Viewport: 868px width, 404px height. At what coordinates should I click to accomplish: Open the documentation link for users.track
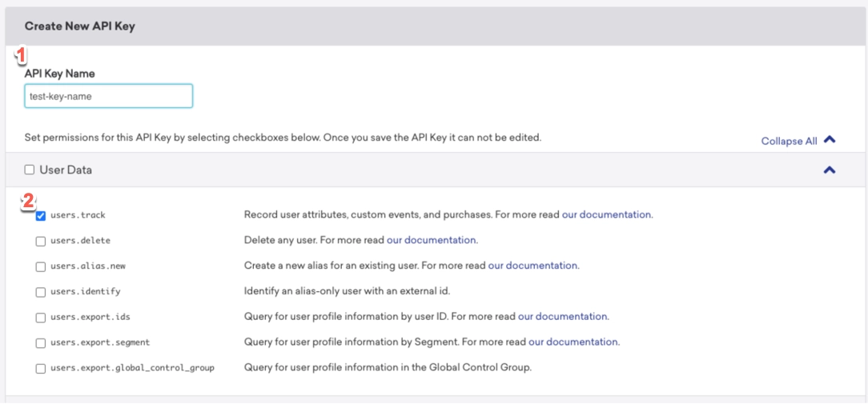coord(607,214)
